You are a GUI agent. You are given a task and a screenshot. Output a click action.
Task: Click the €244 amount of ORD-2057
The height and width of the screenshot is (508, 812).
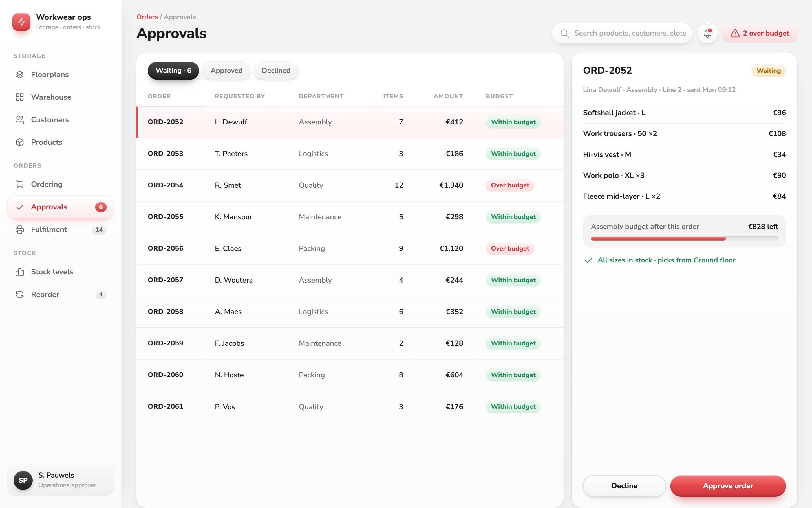click(454, 280)
